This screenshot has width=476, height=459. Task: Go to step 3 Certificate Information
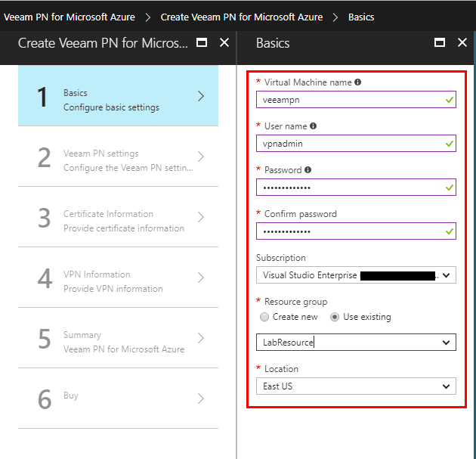118,217
